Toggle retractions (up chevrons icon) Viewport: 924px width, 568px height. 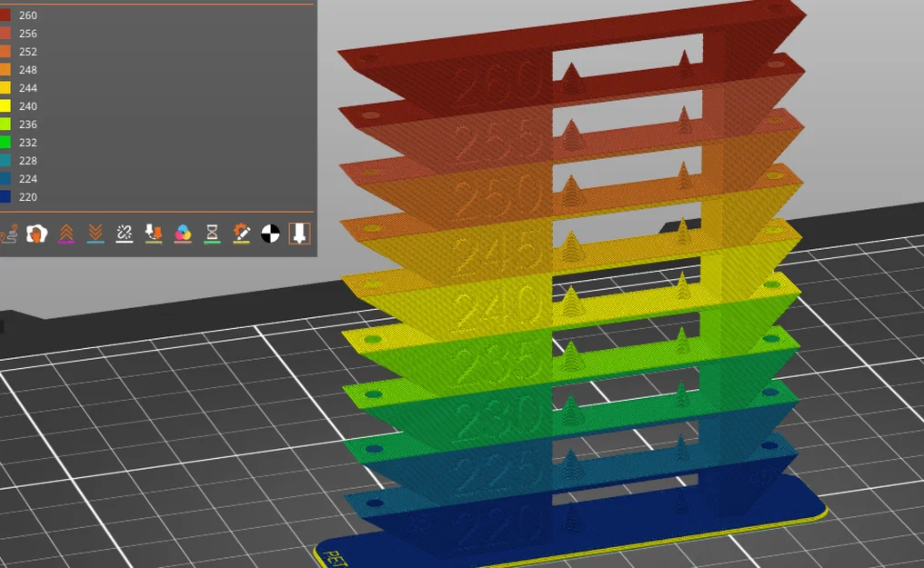(x=66, y=234)
